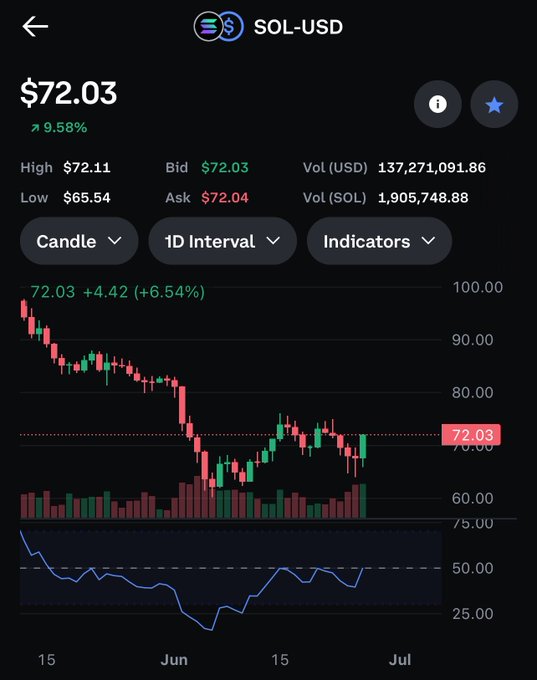This screenshot has width=537, height=680.
Task: Tap the Ask price $72.04
Action: click(x=225, y=198)
